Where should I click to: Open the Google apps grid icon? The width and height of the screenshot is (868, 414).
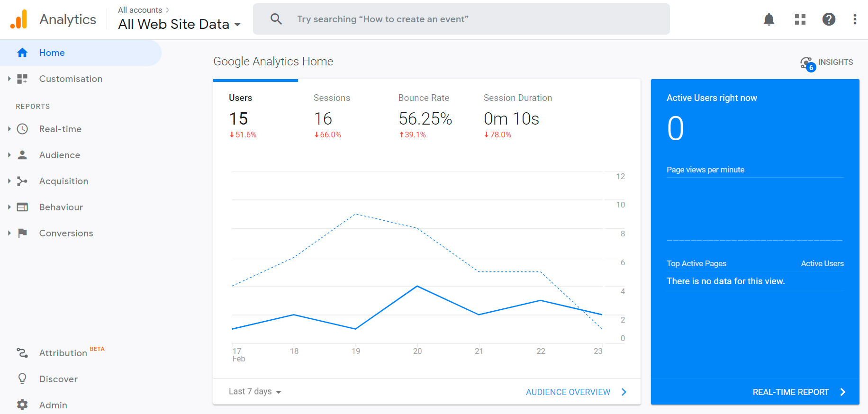pyautogui.click(x=800, y=19)
